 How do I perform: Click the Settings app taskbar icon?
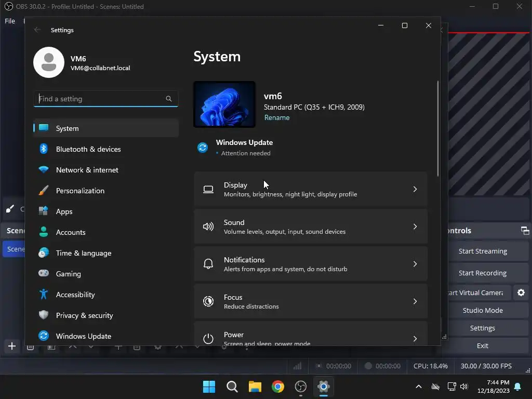pos(324,387)
